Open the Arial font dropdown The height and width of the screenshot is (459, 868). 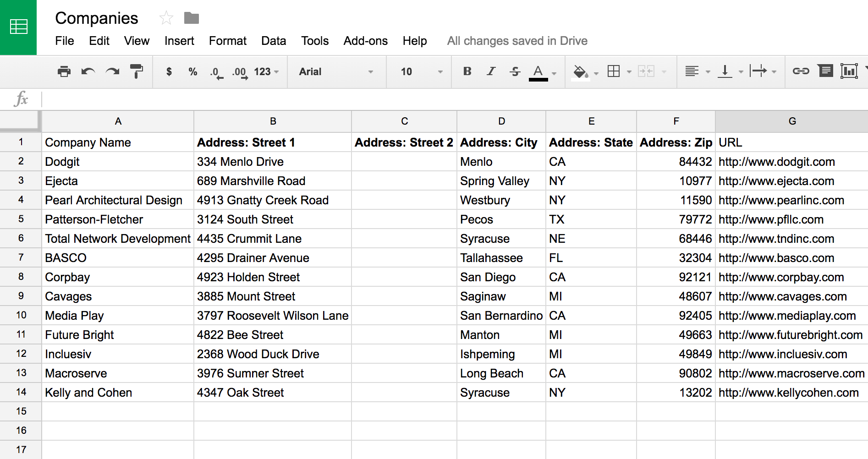coord(336,71)
